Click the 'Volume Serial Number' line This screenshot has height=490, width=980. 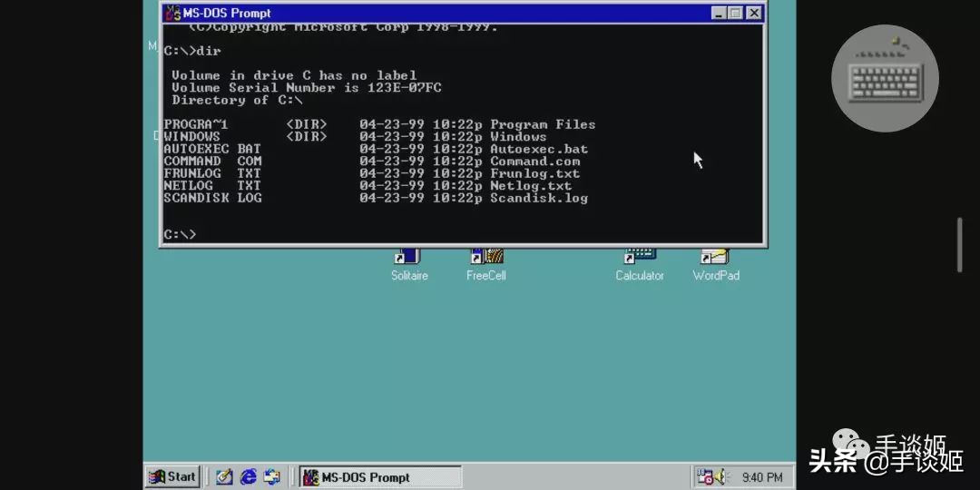[x=307, y=87]
